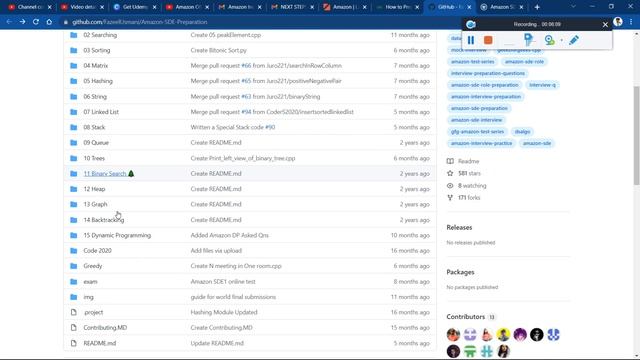This screenshot has width=640, height=360.
Task: Click the amazon-test-series topic tag
Action: coord(473,62)
